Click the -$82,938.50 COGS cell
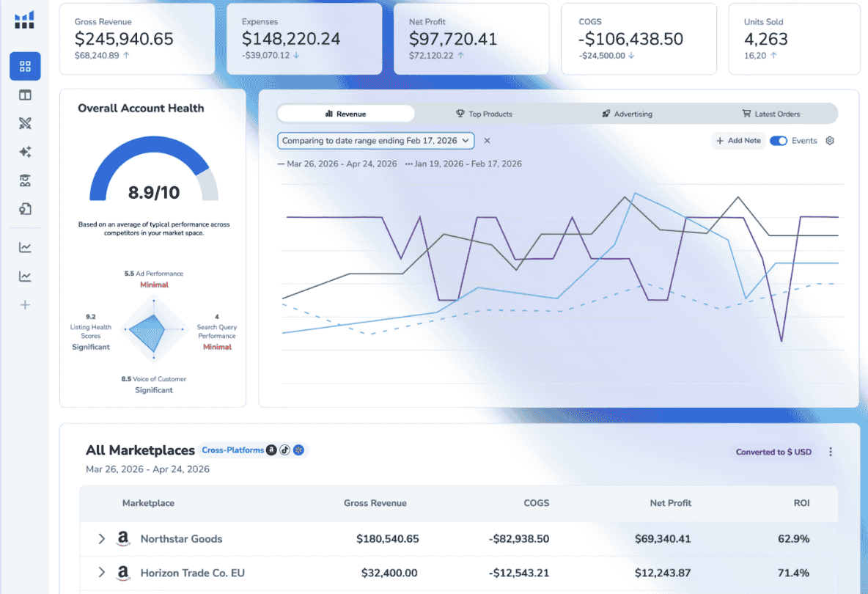Viewport: 868px width, 594px height. tap(519, 539)
